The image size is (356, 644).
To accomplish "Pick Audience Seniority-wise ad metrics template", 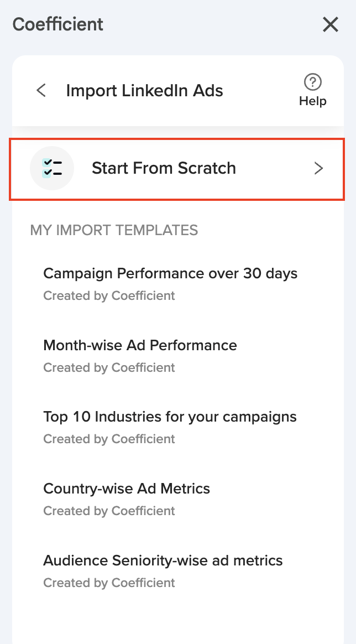I will click(163, 560).
